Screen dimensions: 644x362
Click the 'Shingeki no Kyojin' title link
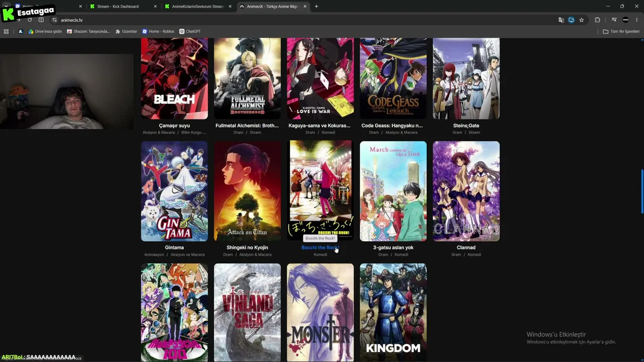(x=247, y=247)
